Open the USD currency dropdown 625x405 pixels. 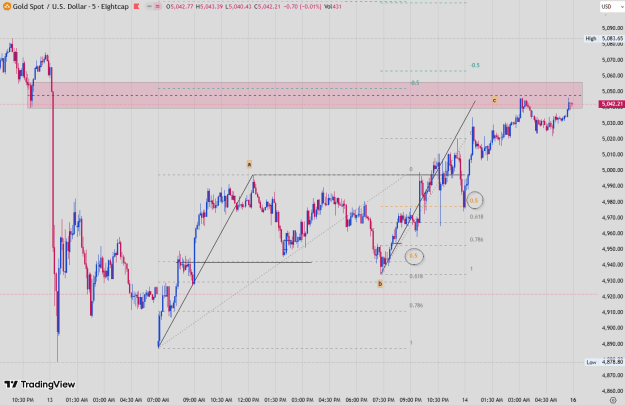(x=612, y=6)
